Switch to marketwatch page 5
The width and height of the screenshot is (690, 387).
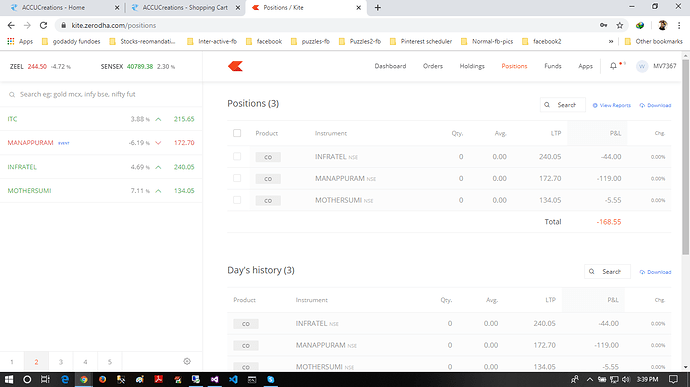110,362
